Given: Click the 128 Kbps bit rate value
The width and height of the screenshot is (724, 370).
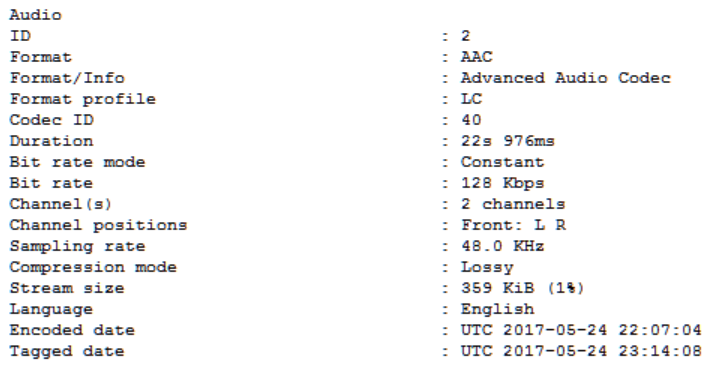Looking at the screenshot, I should (502, 183).
